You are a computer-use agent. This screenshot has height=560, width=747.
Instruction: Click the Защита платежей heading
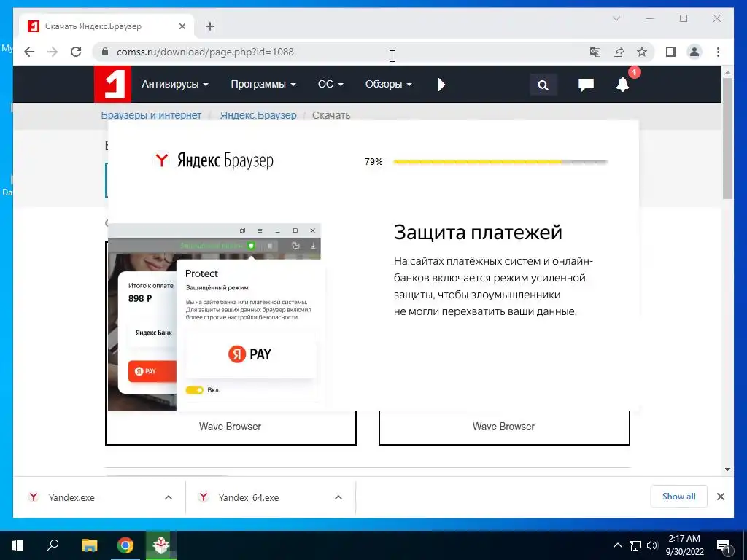478,233
